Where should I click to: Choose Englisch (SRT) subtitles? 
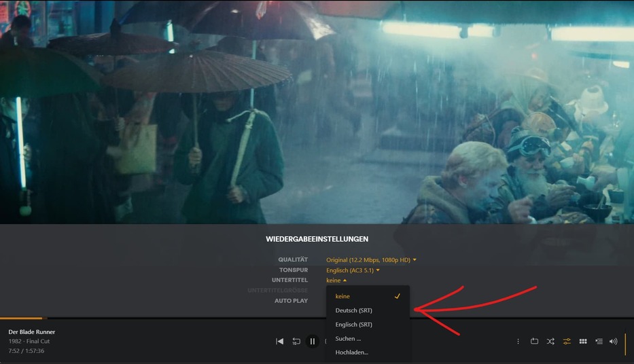[x=368, y=325]
